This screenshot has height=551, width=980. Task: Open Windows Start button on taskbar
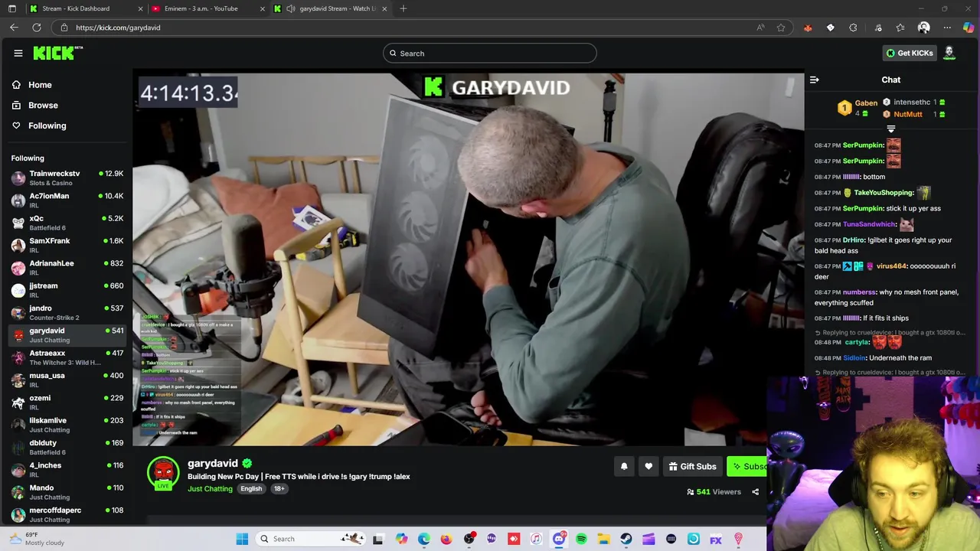[242, 539]
